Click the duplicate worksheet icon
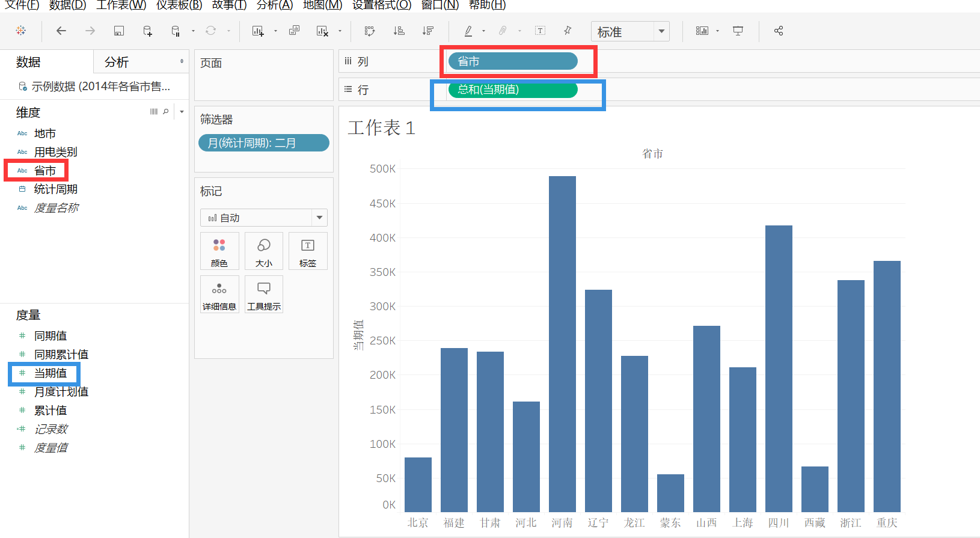The height and width of the screenshot is (538, 980). 294,31
